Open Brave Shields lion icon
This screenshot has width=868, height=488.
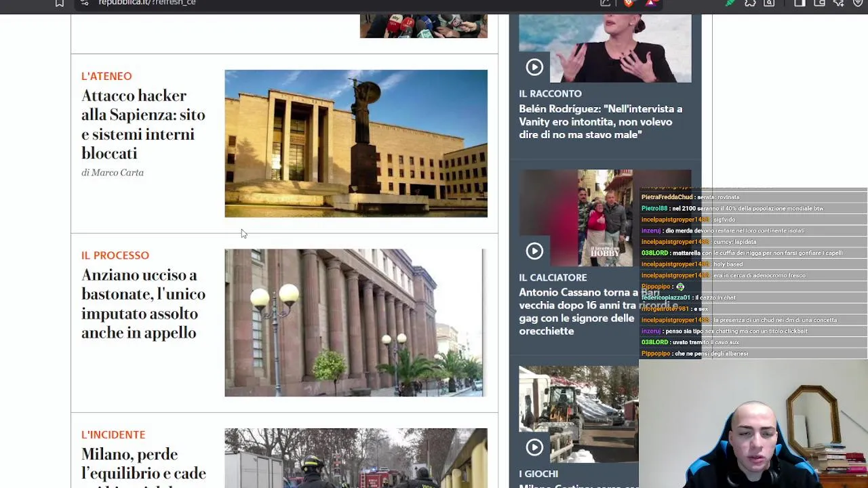point(629,3)
